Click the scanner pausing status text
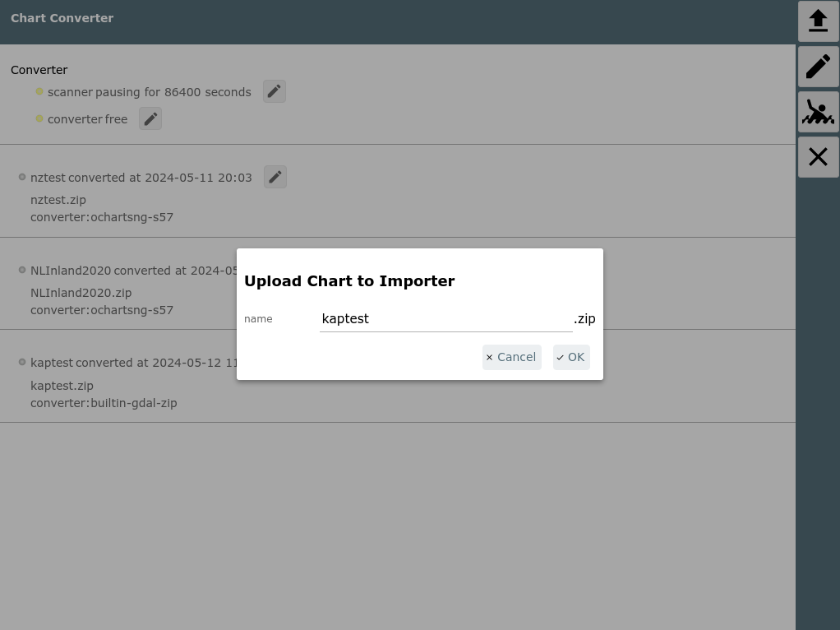The width and height of the screenshot is (840, 630). click(x=150, y=92)
